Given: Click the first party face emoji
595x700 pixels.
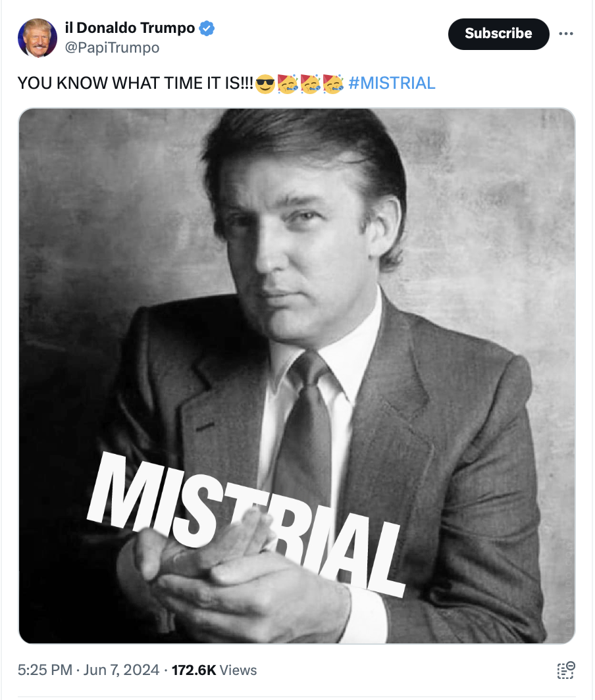Looking at the screenshot, I should pos(288,84).
